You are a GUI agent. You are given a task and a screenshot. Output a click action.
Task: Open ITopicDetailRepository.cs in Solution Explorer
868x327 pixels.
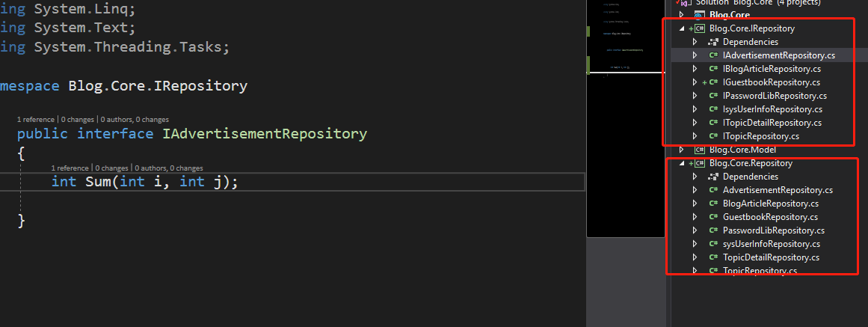(x=772, y=123)
